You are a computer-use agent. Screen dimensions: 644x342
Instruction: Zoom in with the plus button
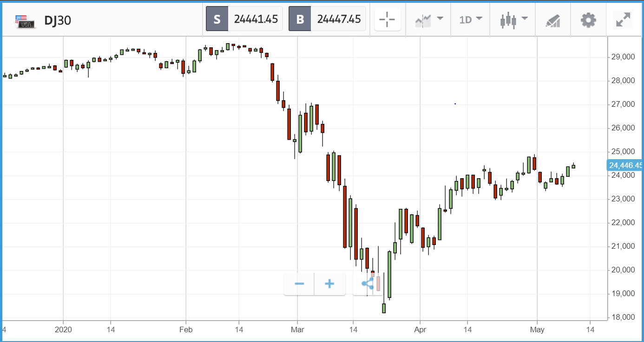329,284
